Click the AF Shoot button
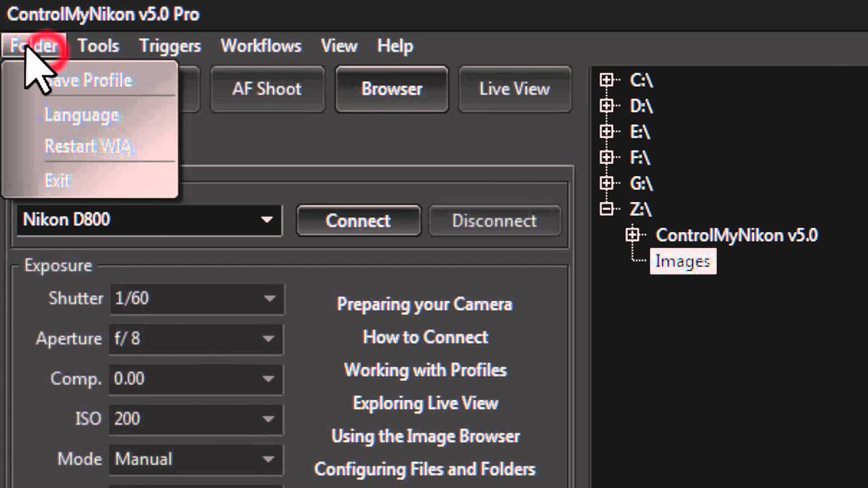Image resolution: width=868 pixels, height=488 pixels. [267, 89]
